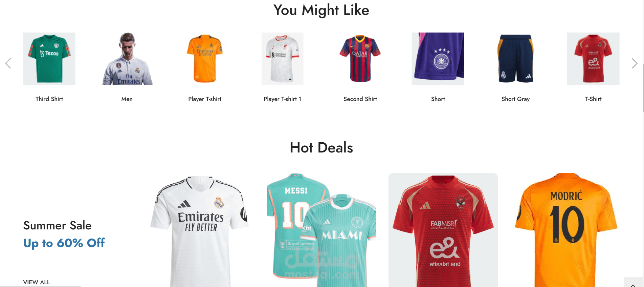The height and width of the screenshot is (287, 644).
Task: Open the red etisalat jersey deal
Action: 443,230
